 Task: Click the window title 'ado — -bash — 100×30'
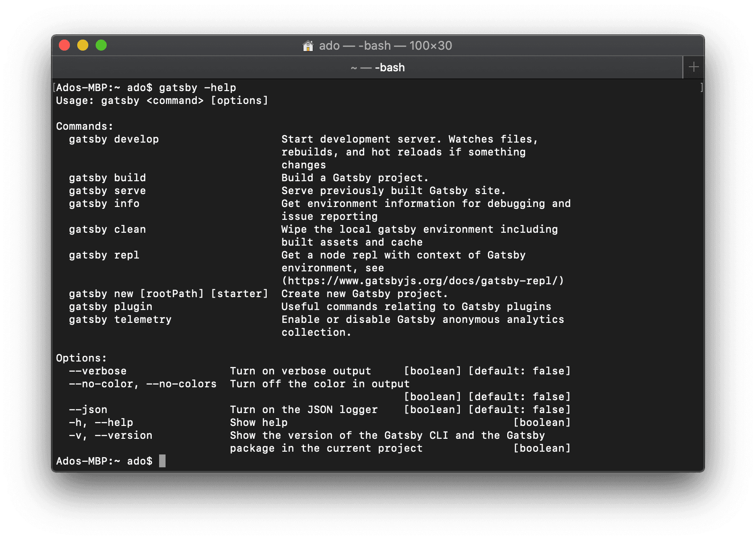385,46
